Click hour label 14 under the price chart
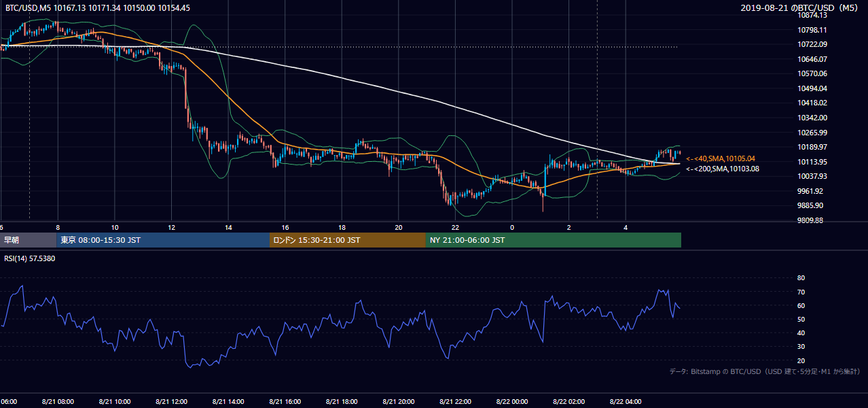Viewport: 868px width, 408px height. (x=229, y=227)
